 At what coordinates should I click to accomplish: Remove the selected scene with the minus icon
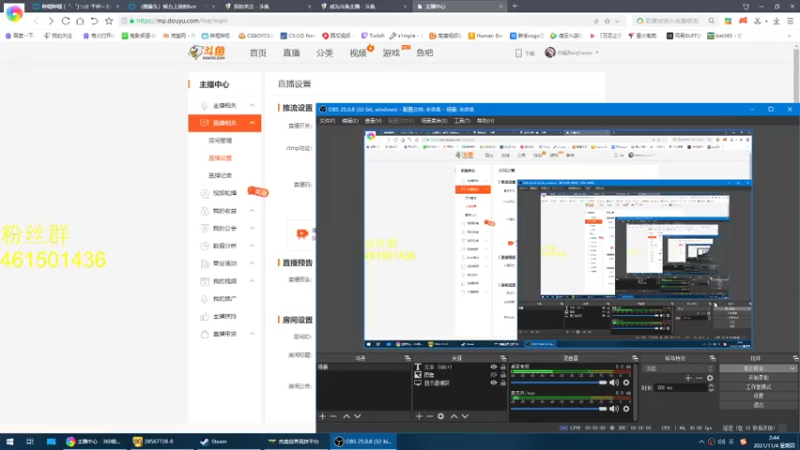pyautogui.click(x=333, y=416)
